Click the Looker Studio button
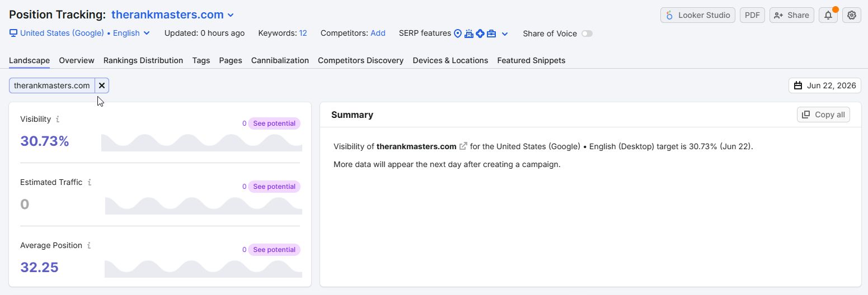 [x=698, y=15]
